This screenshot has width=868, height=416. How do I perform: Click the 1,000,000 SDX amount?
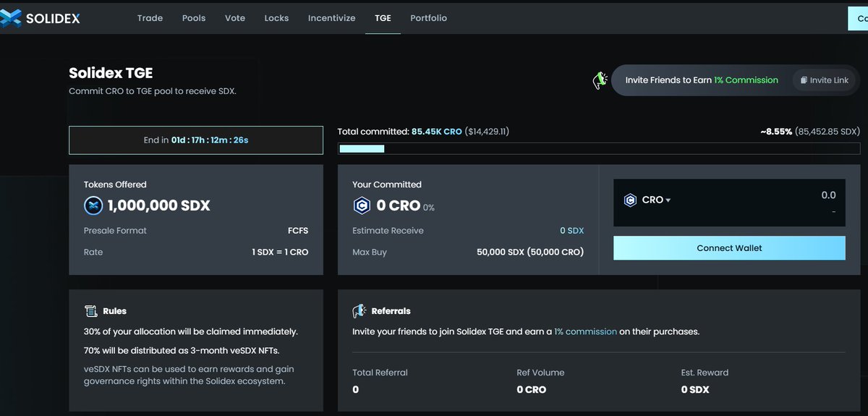158,205
